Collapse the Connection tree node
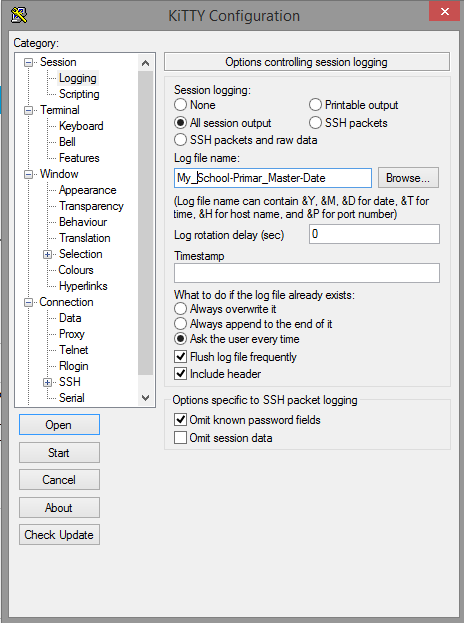This screenshot has width=464, height=623. (x=28, y=302)
